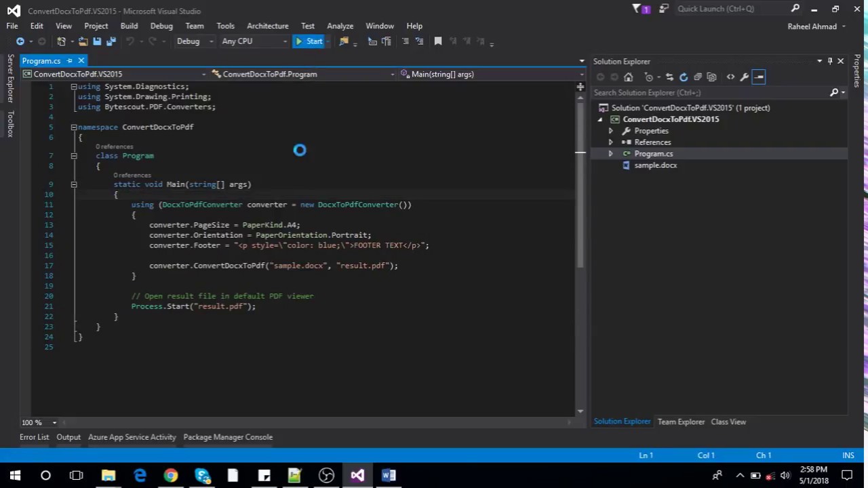
Task: Open Google Chrome from the taskbar
Action: pyautogui.click(x=171, y=475)
